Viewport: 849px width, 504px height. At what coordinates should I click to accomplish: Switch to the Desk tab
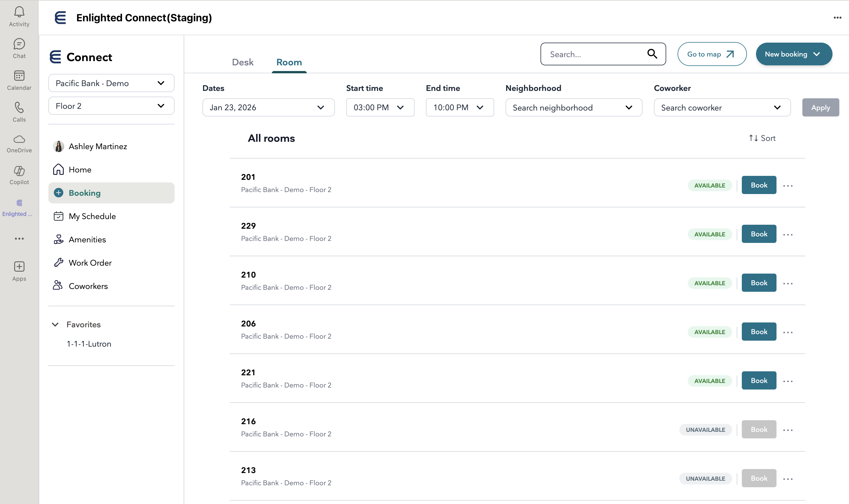pyautogui.click(x=243, y=62)
